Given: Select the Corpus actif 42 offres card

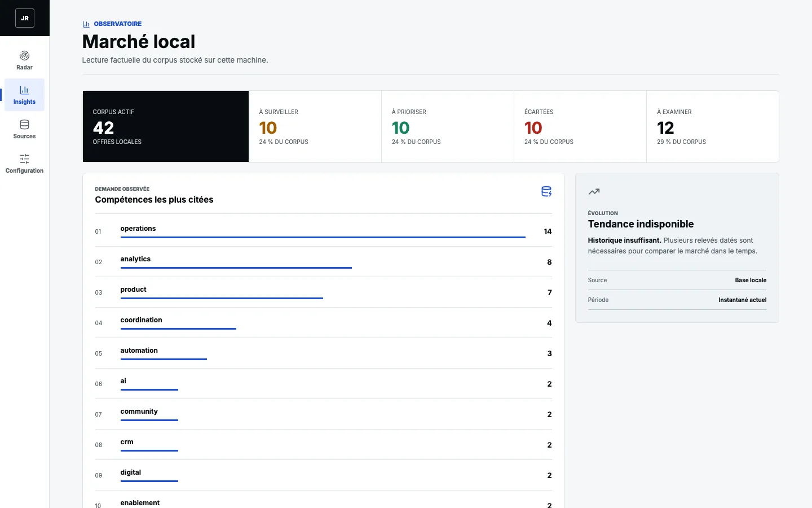Looking at the screenshot, I should pyautogui.click(x=166, y=126).
